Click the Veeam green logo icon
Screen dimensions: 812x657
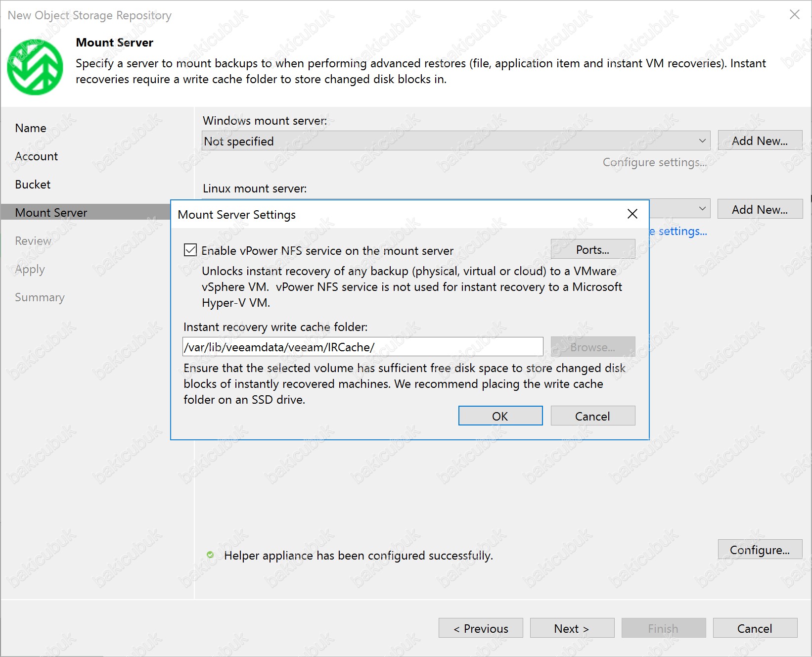click(35, 67)
